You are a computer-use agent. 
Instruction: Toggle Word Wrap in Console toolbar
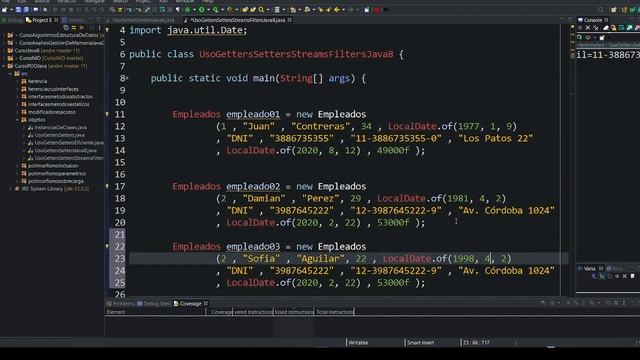pos(621,27)
